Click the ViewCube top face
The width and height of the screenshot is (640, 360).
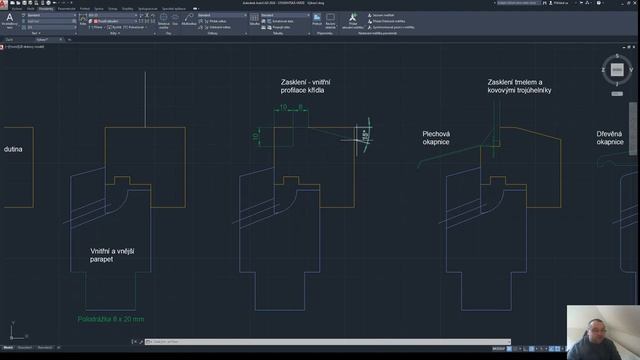(x=617, y=70)
